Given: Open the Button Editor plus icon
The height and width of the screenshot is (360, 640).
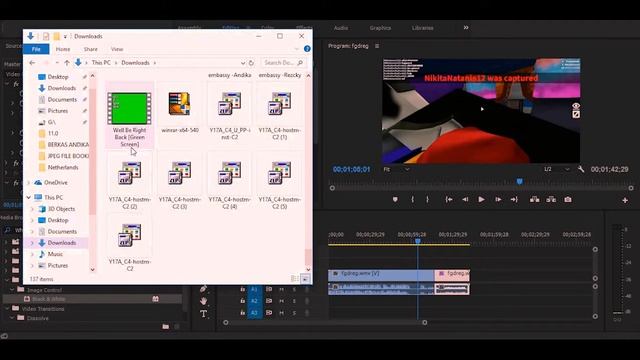Looking at the screenshot, I should tap(625, 200).
